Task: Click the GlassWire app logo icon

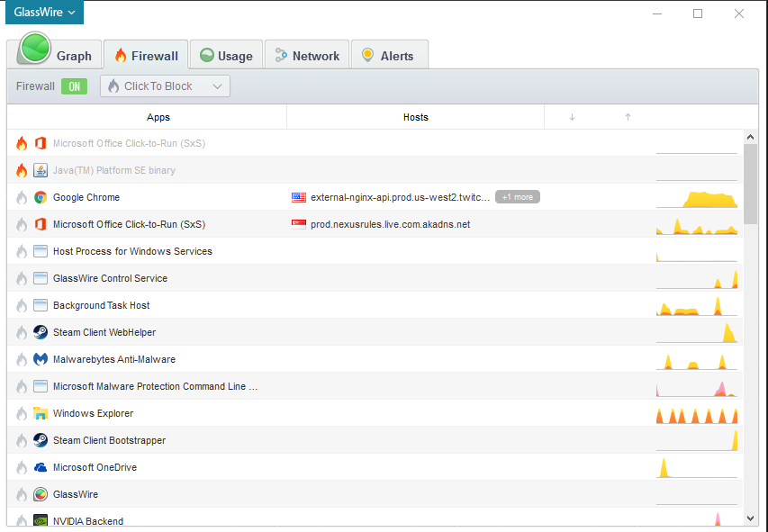Action: [x=41, y=494]
